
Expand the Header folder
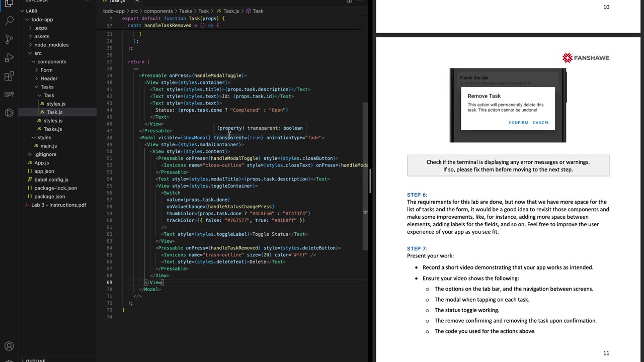[x=36, y=78]
